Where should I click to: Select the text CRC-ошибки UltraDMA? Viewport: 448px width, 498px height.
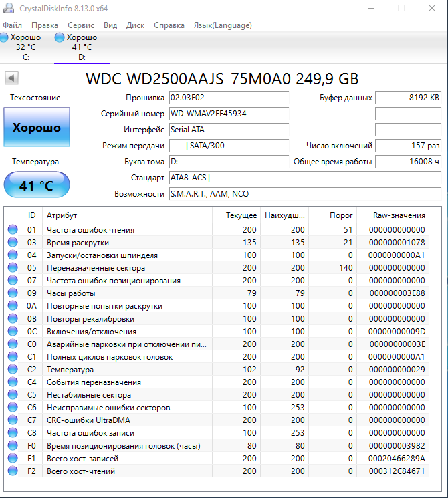coord(89,420)
